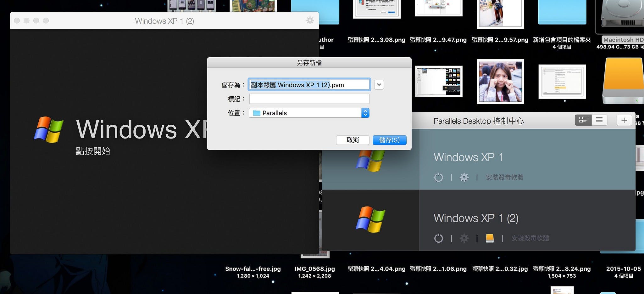Select Windows XP 1 logo in Control Center
The image size is (644, 294).
[370, 161]
